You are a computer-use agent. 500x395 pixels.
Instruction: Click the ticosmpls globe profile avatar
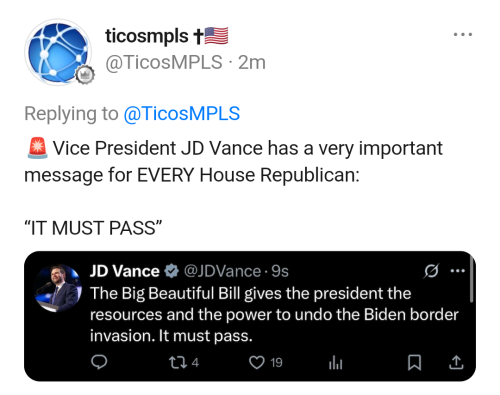pyautogui.click(x=58, y=52)
